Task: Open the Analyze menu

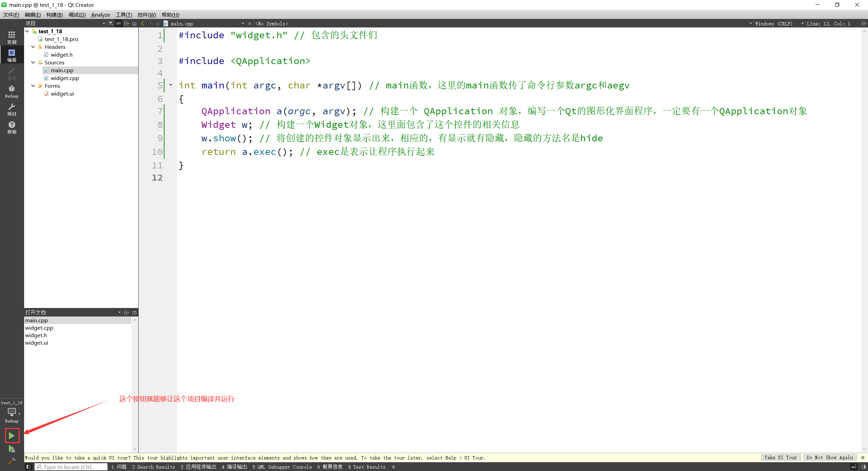Action: click(101, 15)
